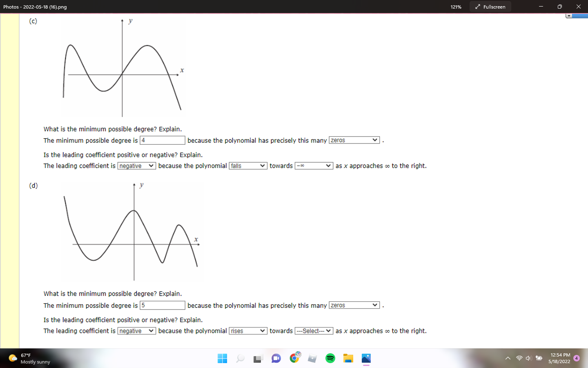Open the Start menu

tap(223, 359)
